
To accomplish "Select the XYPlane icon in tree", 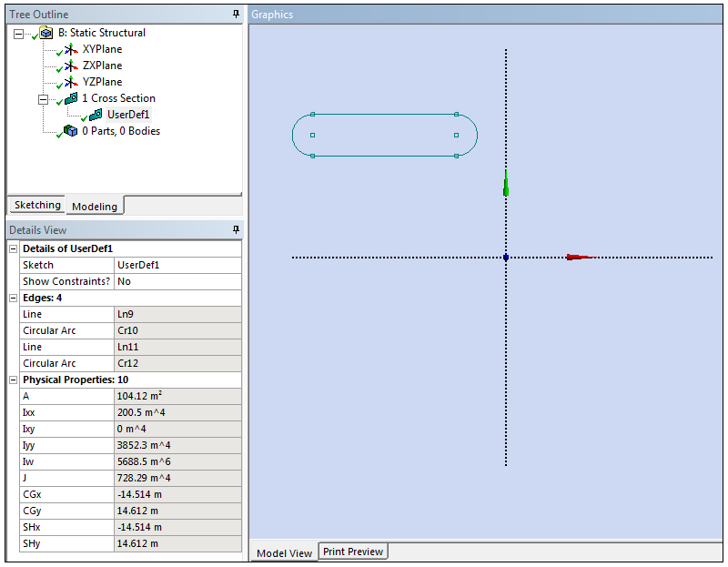I will click(x=72, y=49).
